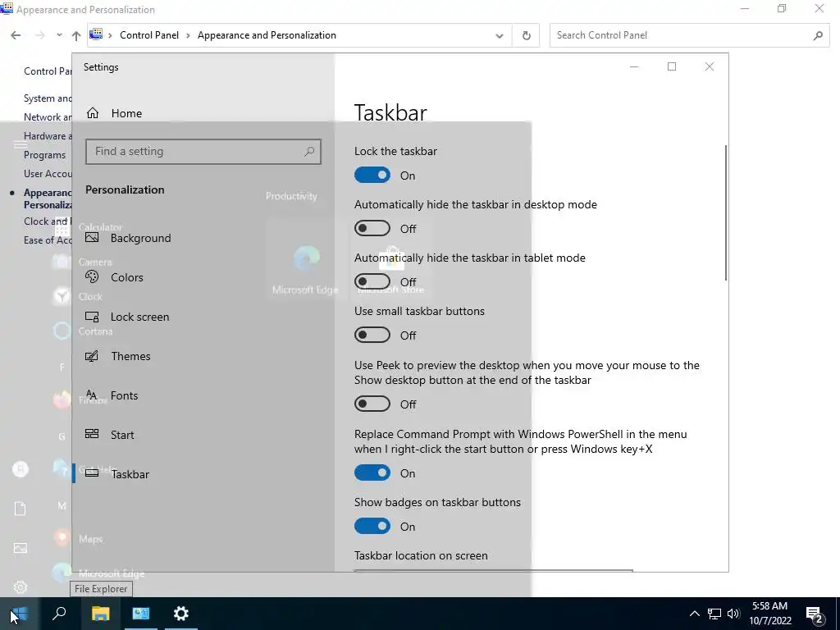Open the notification action center
The width and height of the screenshot is (840, 630).
click(815, 614)
